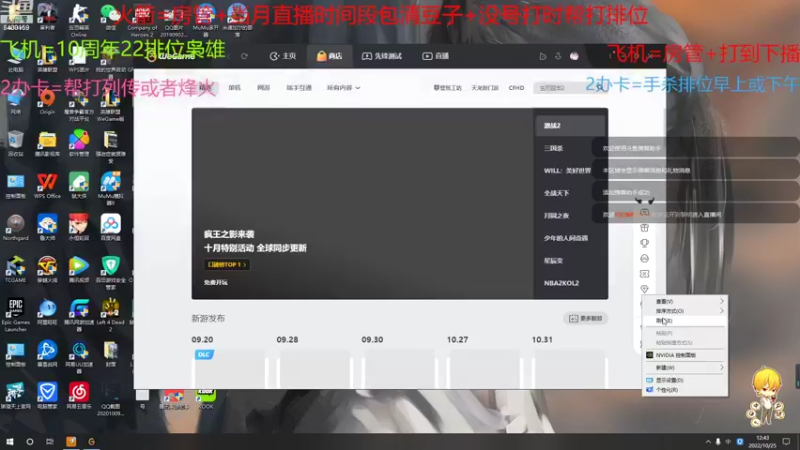This screenshot has width=800, height=450.
Task: Click the gift icon in side panel
Action: (x=644, y=228)
